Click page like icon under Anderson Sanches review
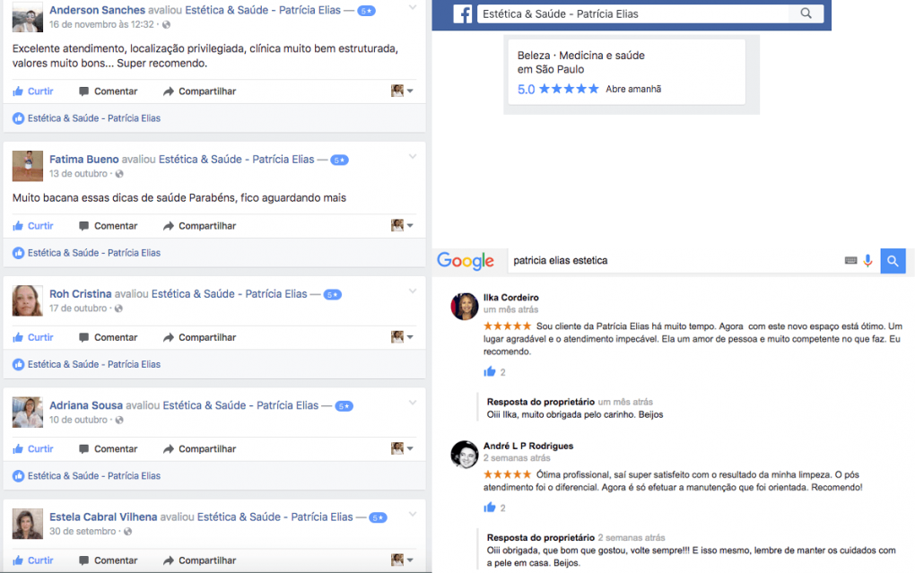Viewport: 924px width, 573px height. coord(18,118)
